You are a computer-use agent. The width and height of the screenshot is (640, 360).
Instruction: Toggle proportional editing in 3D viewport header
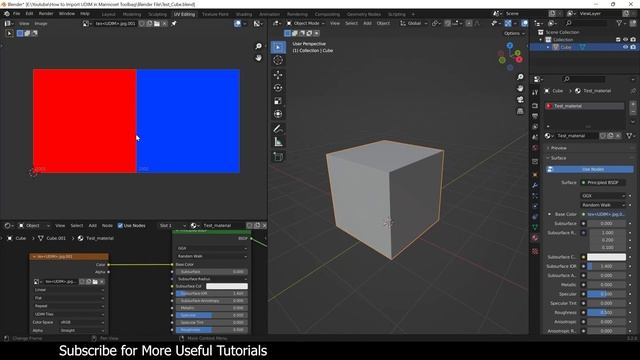tap(469, 24)
